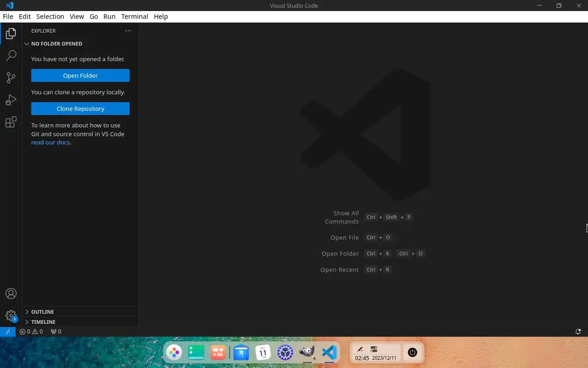Collapse the No Folder Opened section
This screenshot has height=368, width=588.
pyautogui.click(x=80, y=44)
